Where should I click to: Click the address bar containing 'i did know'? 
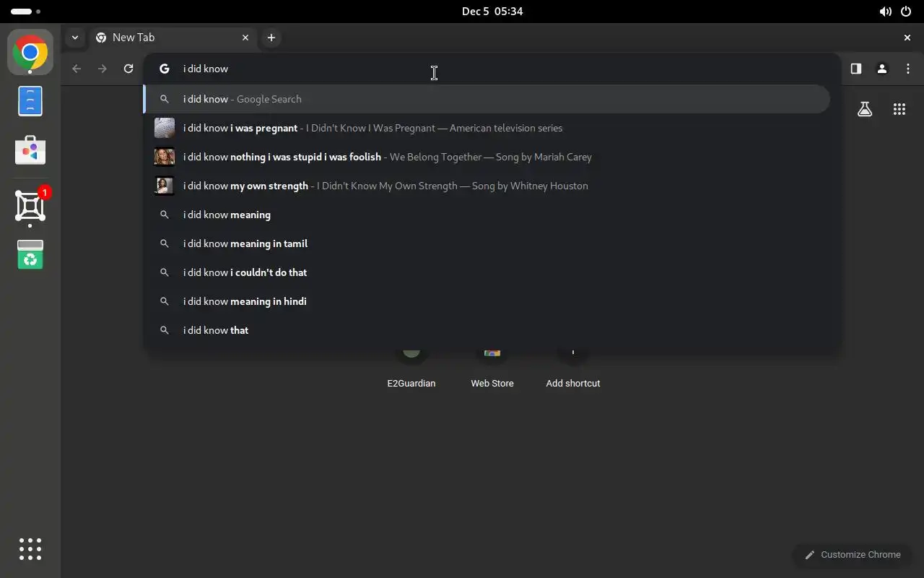point(491,69)
